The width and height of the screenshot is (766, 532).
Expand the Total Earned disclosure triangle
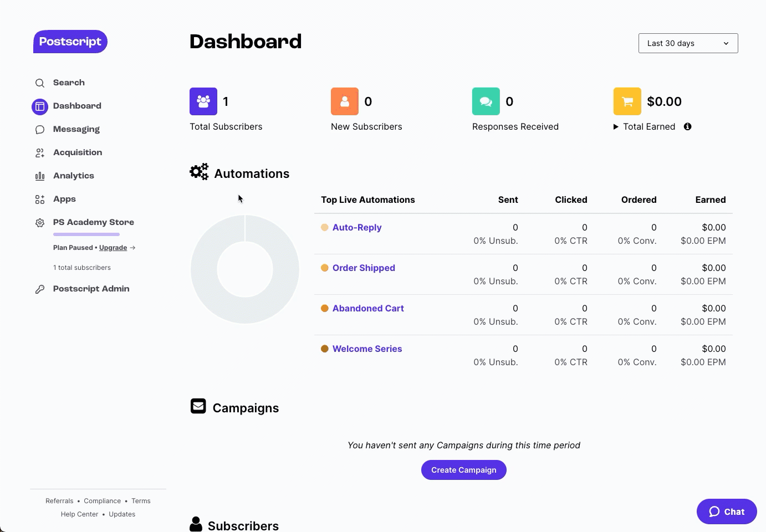click(x=616, y=127)
